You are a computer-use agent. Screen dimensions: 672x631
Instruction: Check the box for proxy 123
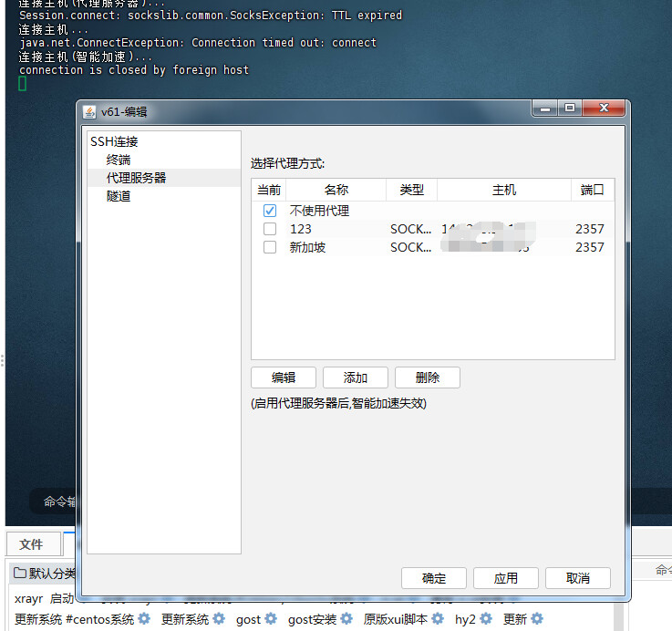(270, 229)
